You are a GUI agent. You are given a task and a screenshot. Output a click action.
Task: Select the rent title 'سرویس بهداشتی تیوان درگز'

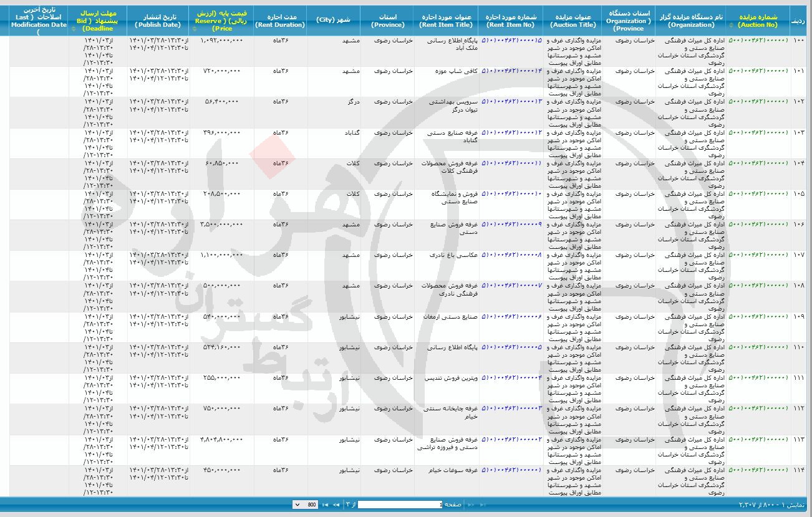pos(453,105)
